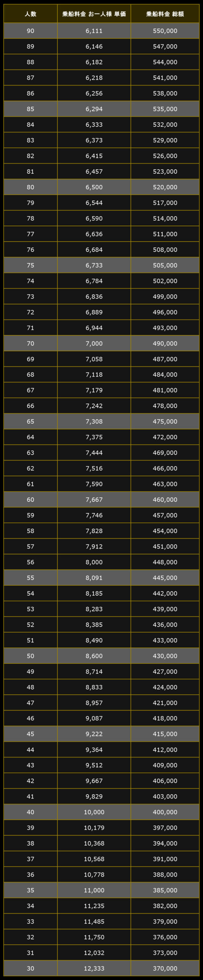Click the unit price 7,667 cell
The image size is (203, 980).
pos(94,500)
